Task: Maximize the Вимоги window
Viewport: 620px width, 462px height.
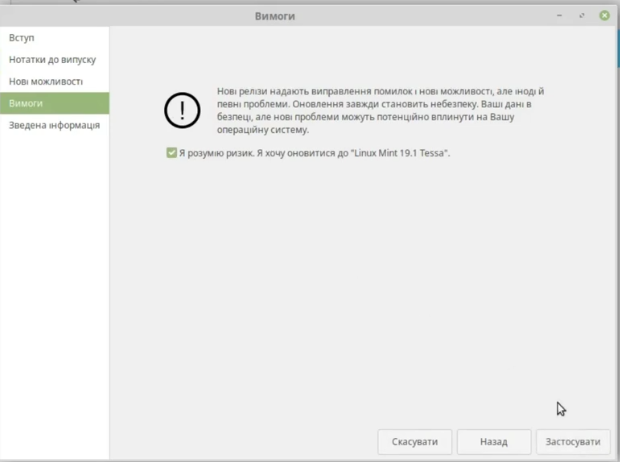Action: pyautogui.click(x=582, y=16)
